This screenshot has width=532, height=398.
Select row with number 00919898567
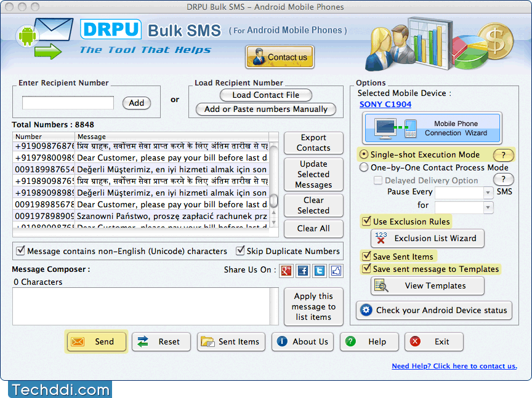point(141,204)
